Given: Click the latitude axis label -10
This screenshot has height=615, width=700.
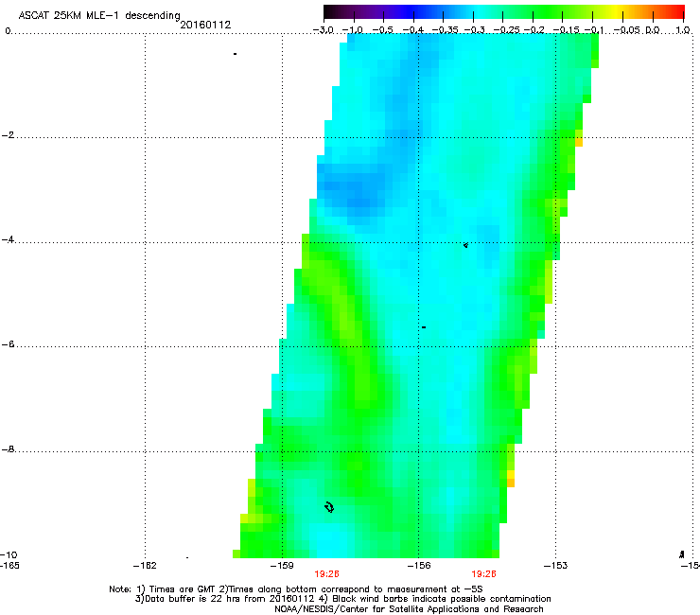Looking at the screenshot, I should click(9, 554).
